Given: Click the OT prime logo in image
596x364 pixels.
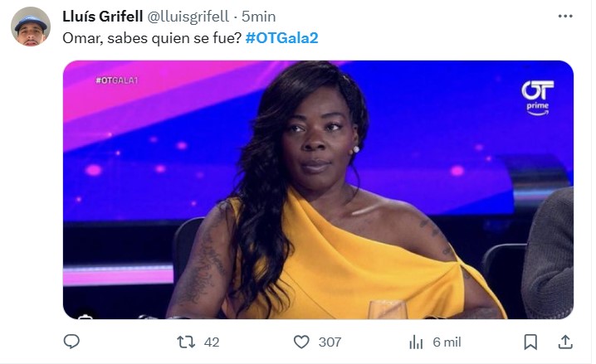Looking at the screenshot, I should coord(537,98).
